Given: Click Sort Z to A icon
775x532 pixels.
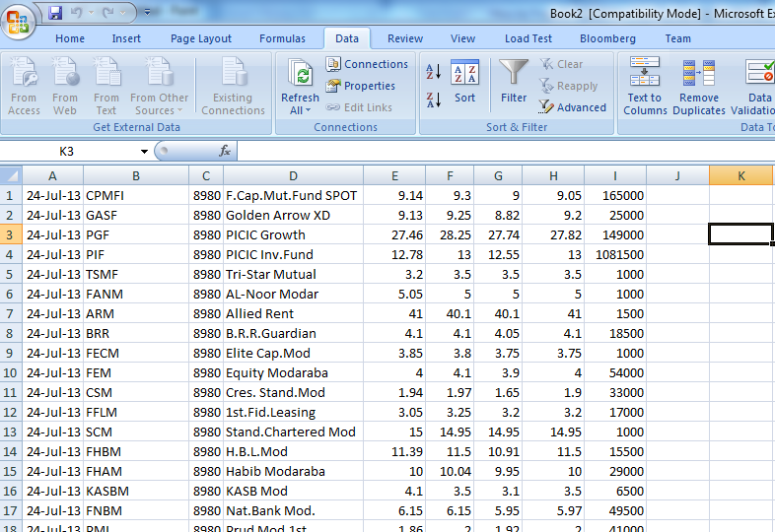Looking at the screenshot, I should coord(433,100).
